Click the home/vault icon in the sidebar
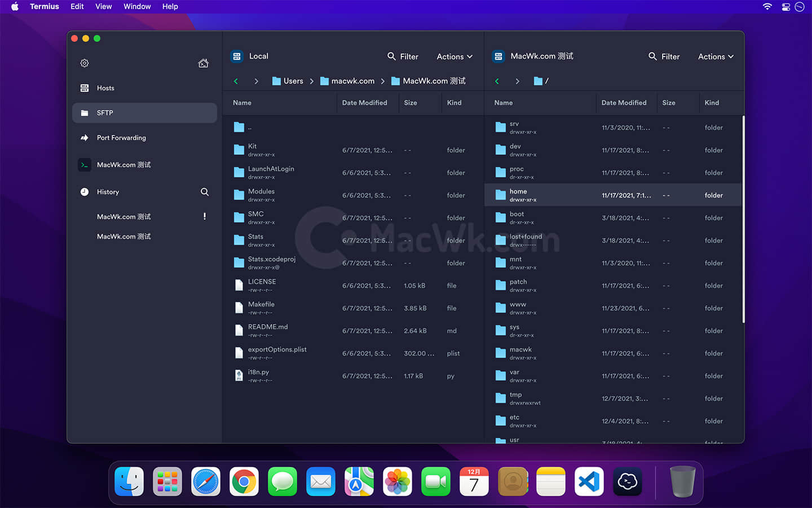The height and width of the screenshot is (508, 812). pos(204,63)
